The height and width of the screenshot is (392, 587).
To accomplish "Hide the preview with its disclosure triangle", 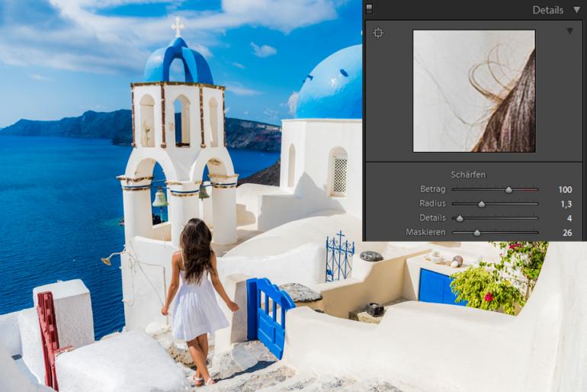I will point(569,31).
